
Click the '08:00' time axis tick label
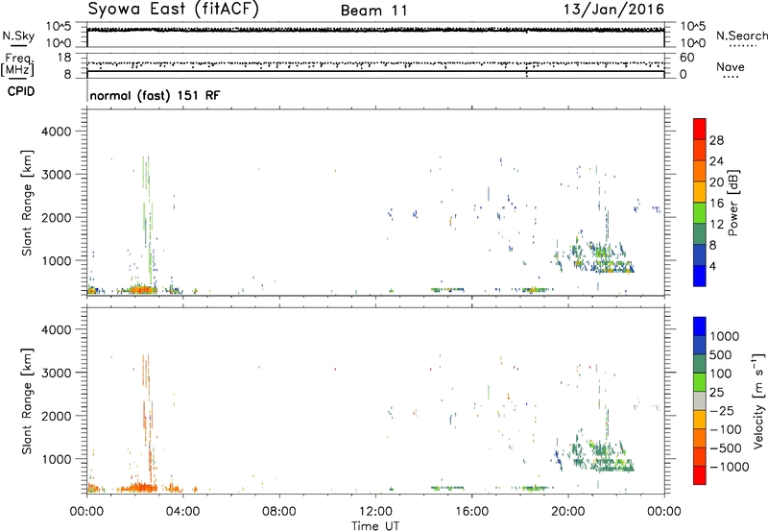[x=279, y=512]
